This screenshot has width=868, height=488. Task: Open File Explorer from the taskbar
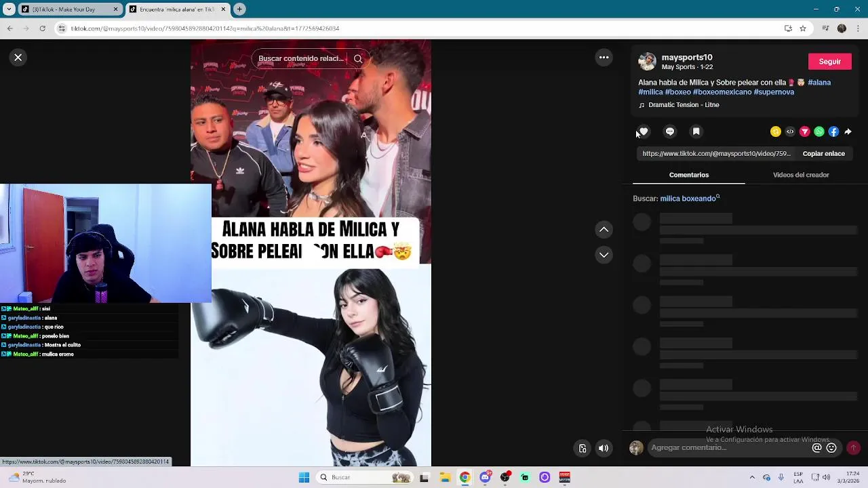(445, 477)
